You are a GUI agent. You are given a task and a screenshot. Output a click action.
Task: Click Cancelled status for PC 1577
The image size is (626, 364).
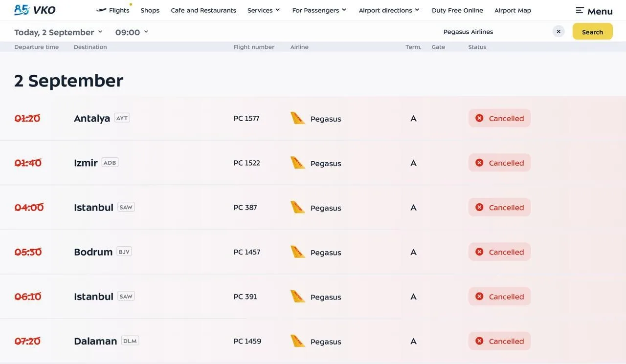499,118
